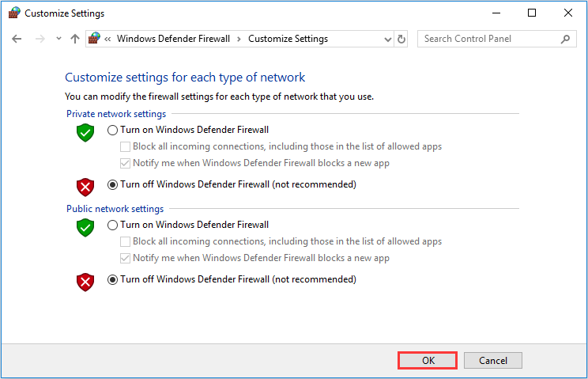
Task: Toggle Notify me checkbox under Private network
Action: tap(125, 163)
